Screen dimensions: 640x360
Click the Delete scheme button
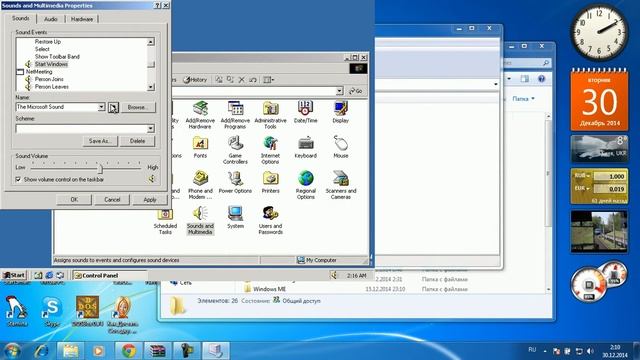tap(138, 141)
